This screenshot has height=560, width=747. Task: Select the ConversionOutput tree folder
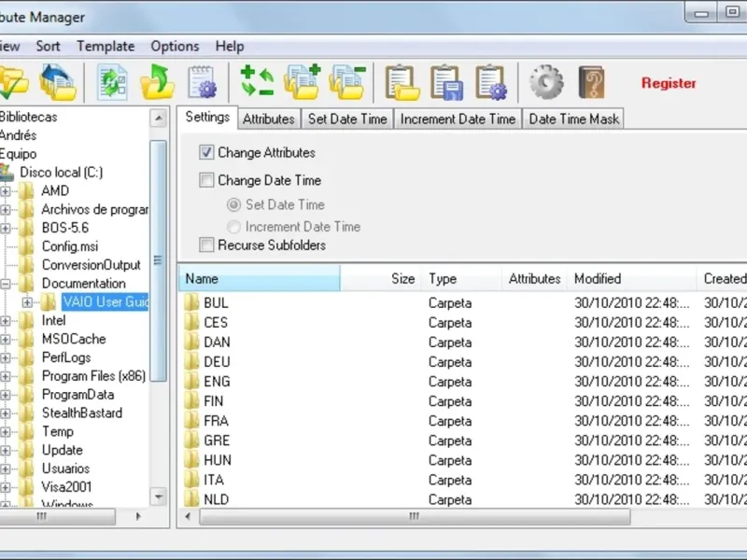tap(91, 265)
